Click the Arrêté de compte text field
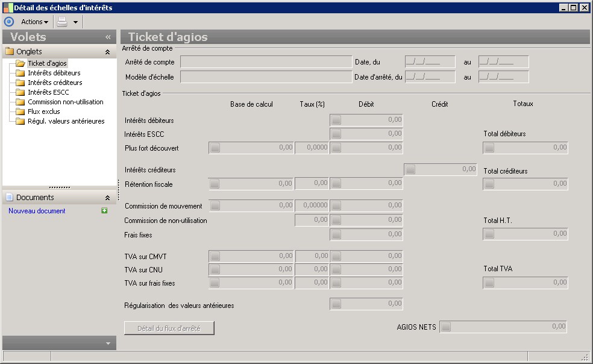The image size is (593, 364). click(x=265, y=61)
